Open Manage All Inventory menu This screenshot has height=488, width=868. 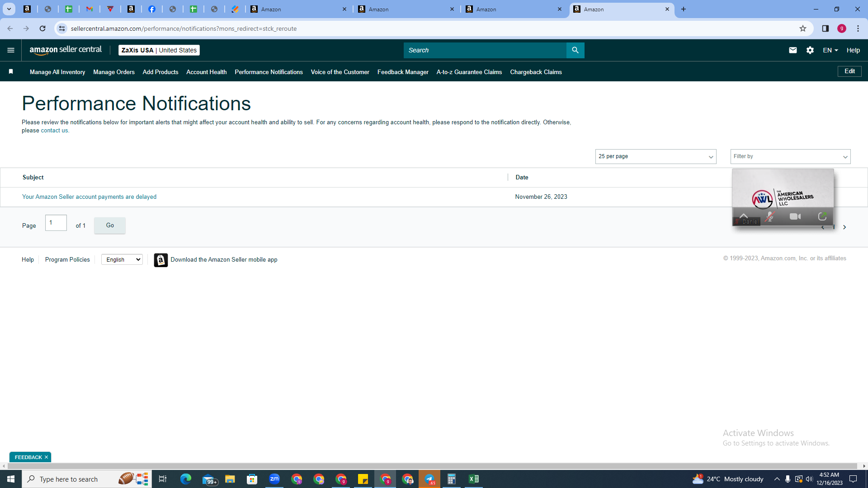[57, 72]
